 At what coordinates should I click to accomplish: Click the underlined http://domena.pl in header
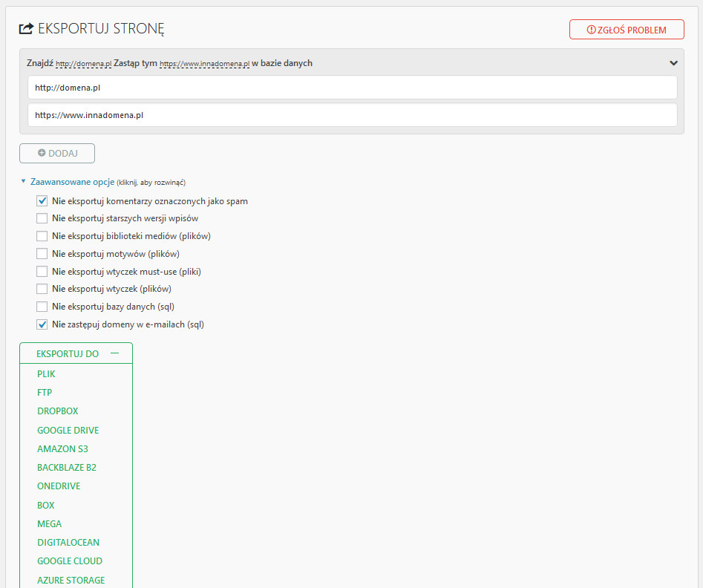pos(83,64)
